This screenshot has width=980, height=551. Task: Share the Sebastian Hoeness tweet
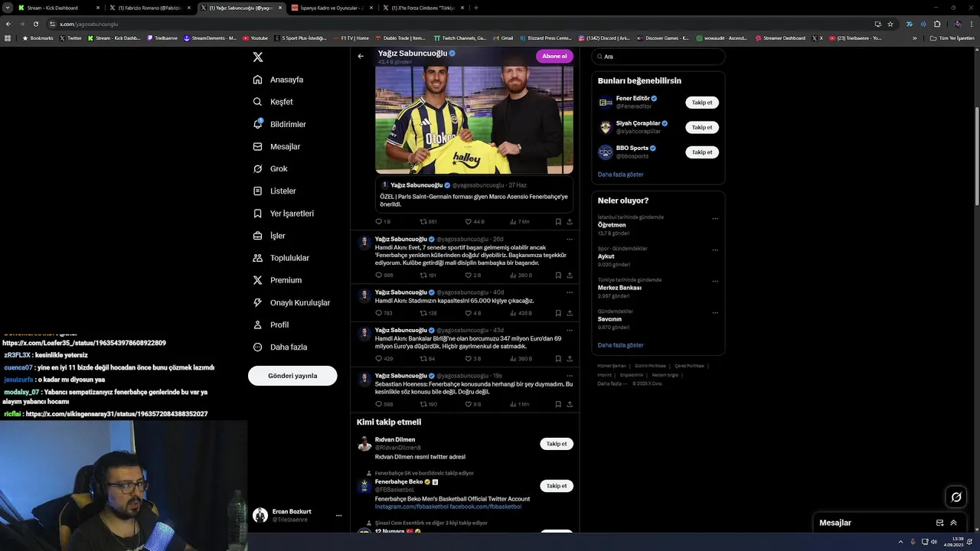click(x=570, y=404)
